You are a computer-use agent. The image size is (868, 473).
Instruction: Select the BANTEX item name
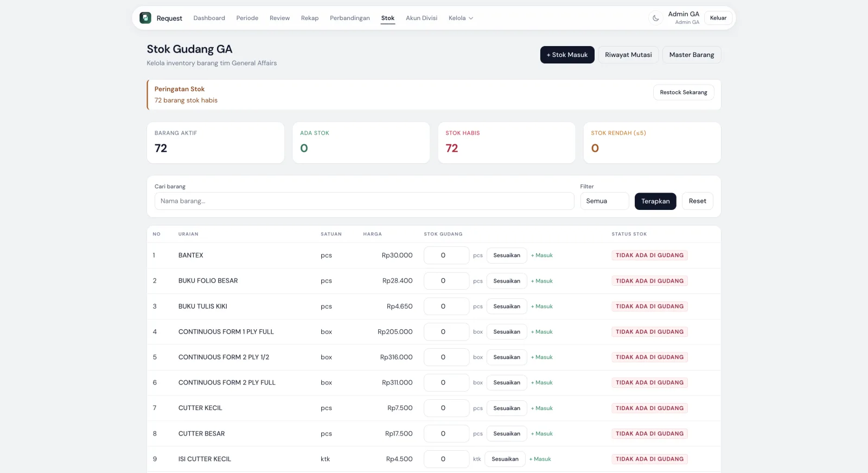click(x=191, y=255)
